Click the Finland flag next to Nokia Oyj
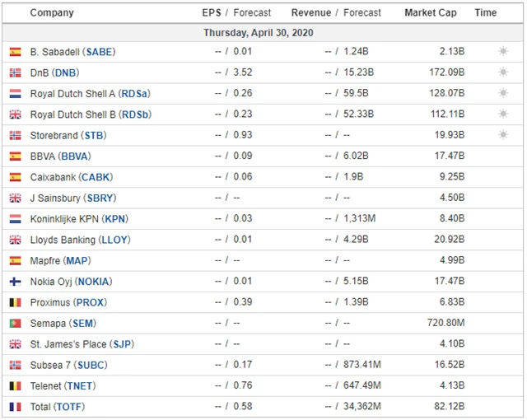Viewport: 527px width, 420px height. 15,282
